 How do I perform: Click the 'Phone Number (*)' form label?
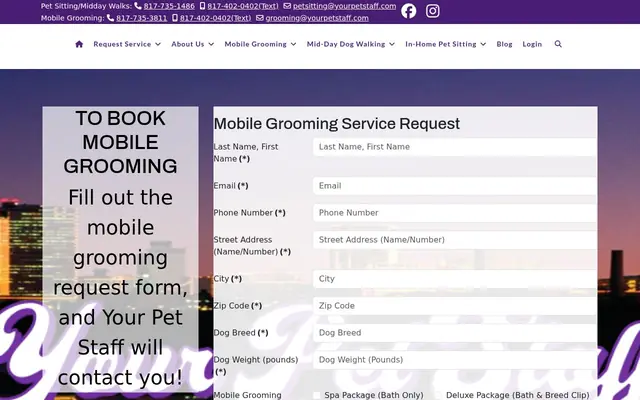click(x=249, y=213)
